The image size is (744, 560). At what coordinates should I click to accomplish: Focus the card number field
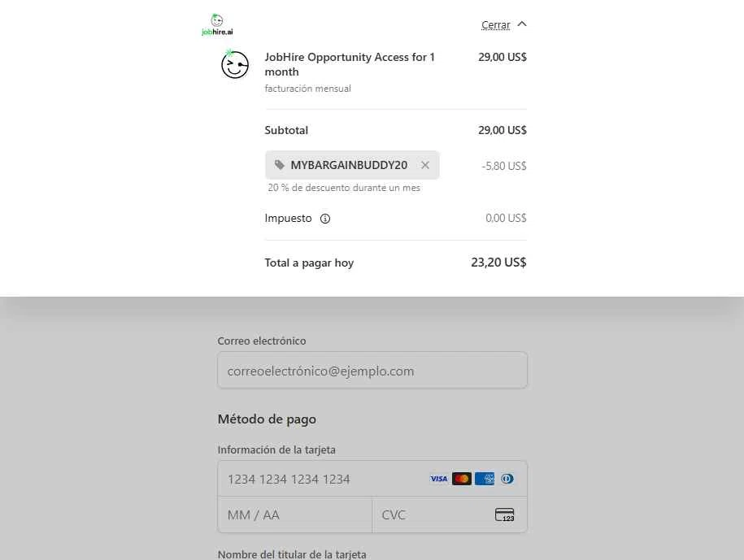(x=372, y=479)
